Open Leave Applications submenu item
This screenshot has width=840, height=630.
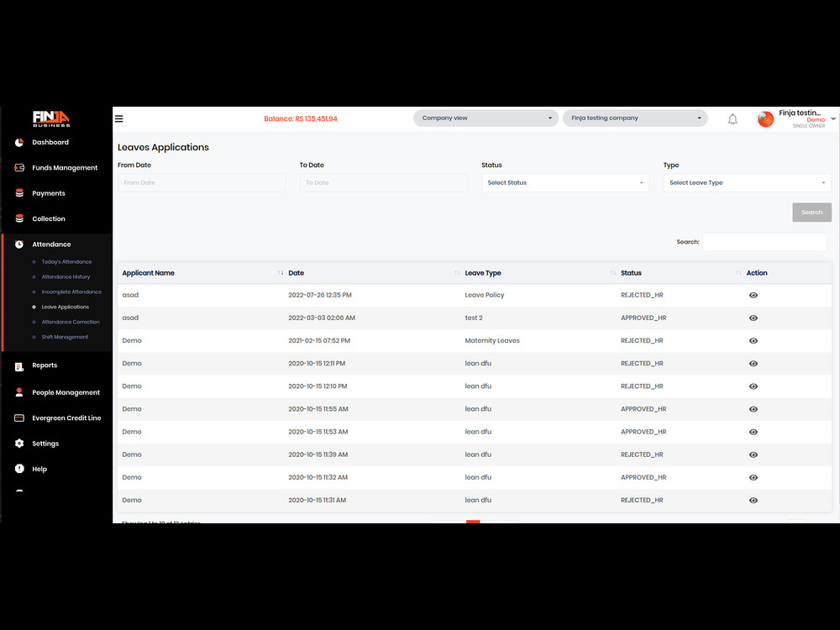(66, 307)
